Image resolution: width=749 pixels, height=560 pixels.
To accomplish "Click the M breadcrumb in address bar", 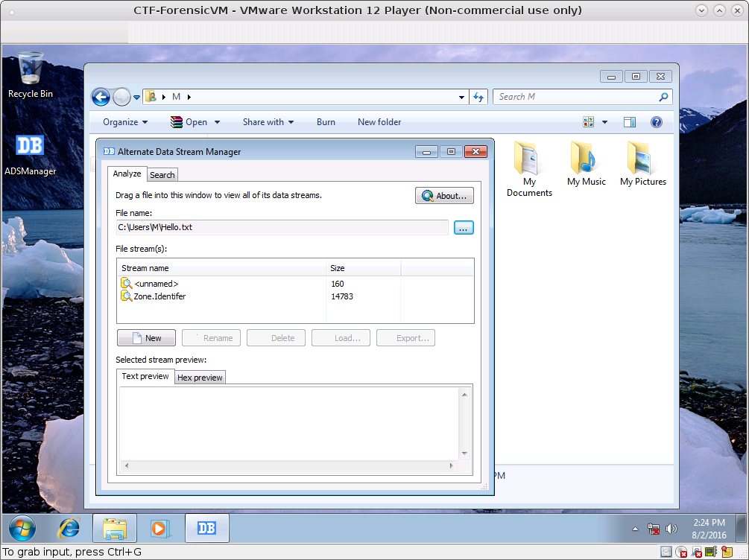I will (x=177, y=97).
